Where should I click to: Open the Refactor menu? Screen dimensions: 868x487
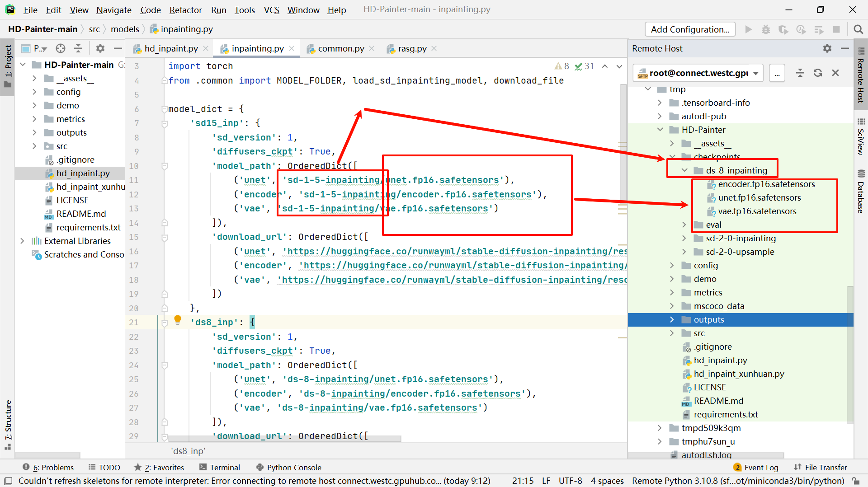185,9
